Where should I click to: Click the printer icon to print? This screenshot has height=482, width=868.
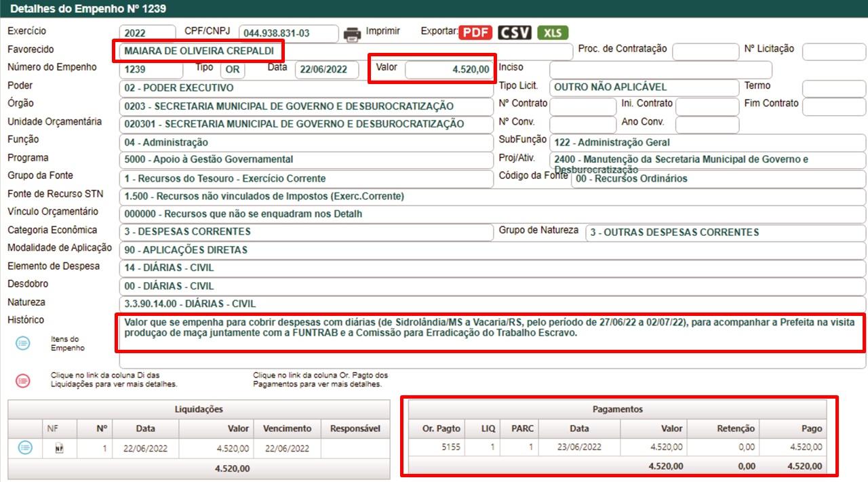tap(352, 33)
